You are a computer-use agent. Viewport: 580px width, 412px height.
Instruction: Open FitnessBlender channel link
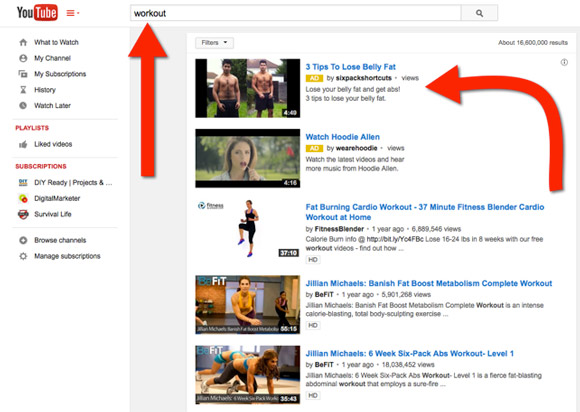tap(339, 229)
